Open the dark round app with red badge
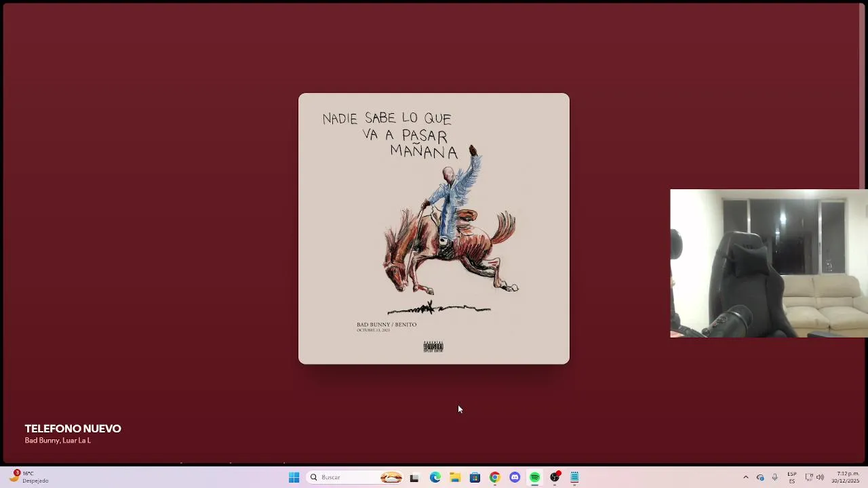 [x=555, y=477]
